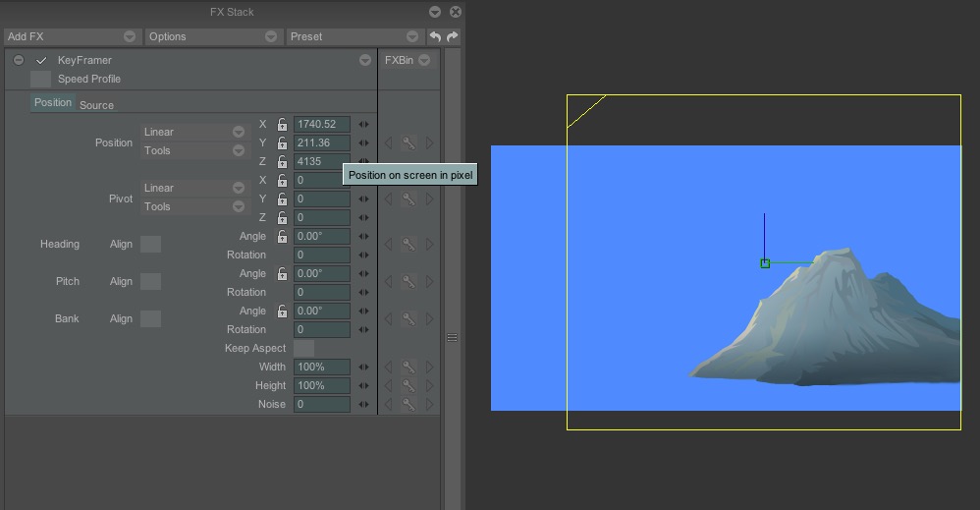Create a Position keyframe with key icon
This screenshot has width=980, height=510.
click(x=408, y=143)
